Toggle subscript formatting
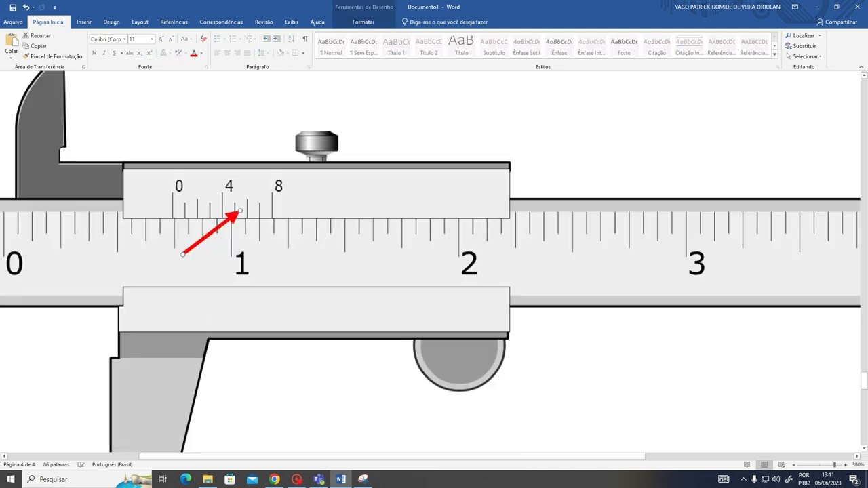Image resolution: width=868 pixels, height=488 pixels. (140, 53)
